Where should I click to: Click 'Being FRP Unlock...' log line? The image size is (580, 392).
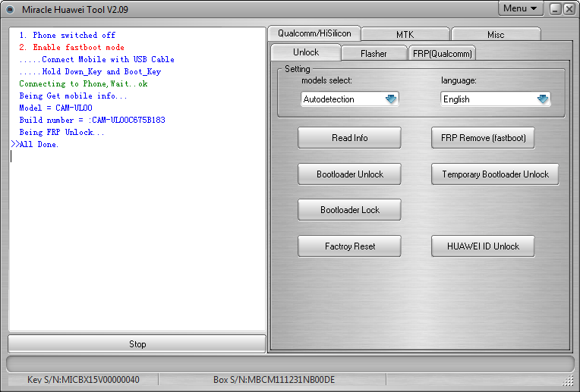(x=61, y=132)
